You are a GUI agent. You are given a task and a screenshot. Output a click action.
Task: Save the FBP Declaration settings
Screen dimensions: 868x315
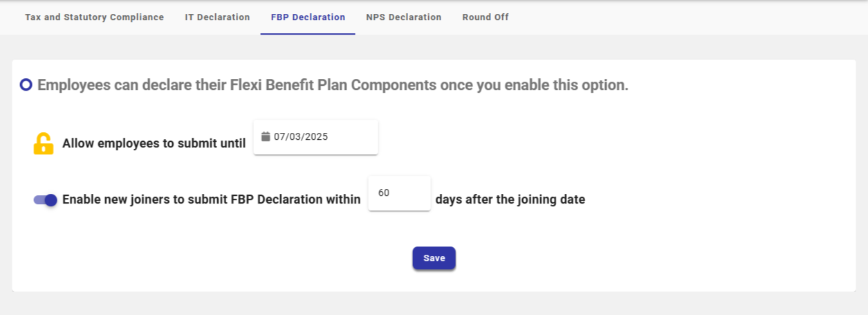434,258
